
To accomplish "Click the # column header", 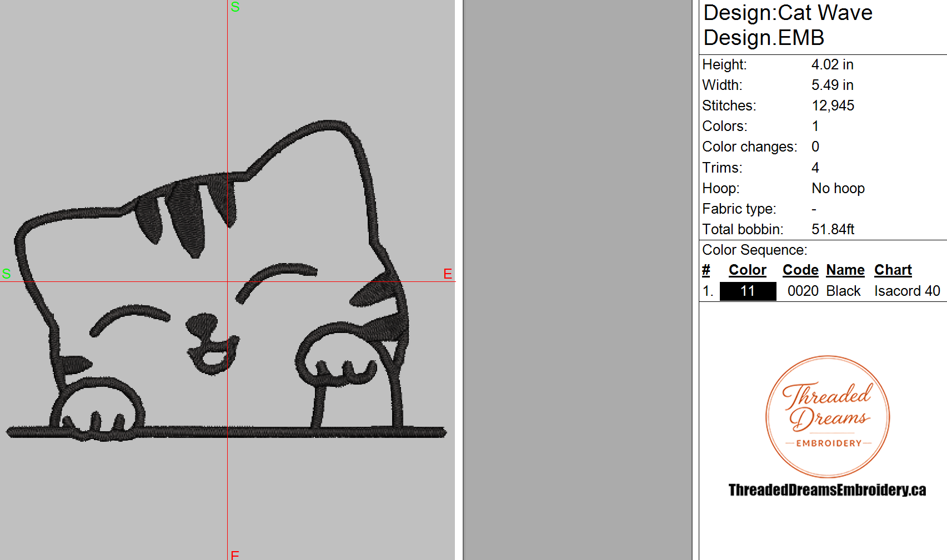I will [706, 270].
